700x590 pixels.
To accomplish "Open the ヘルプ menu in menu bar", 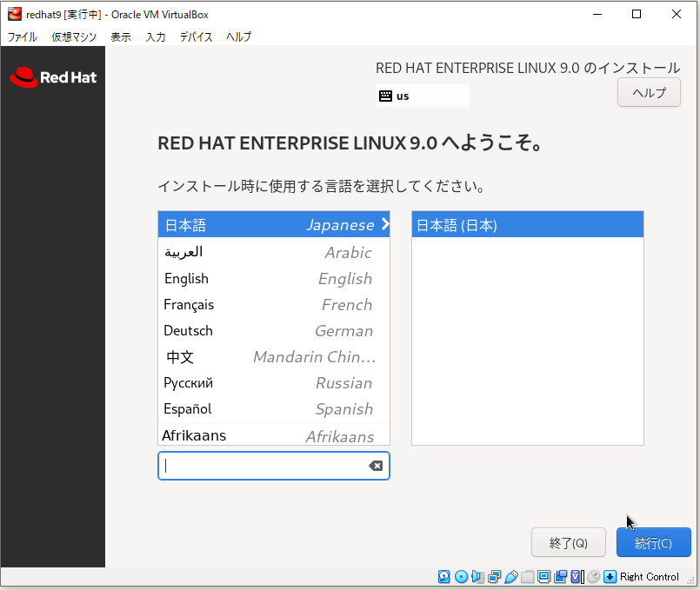I will [238, 36].
